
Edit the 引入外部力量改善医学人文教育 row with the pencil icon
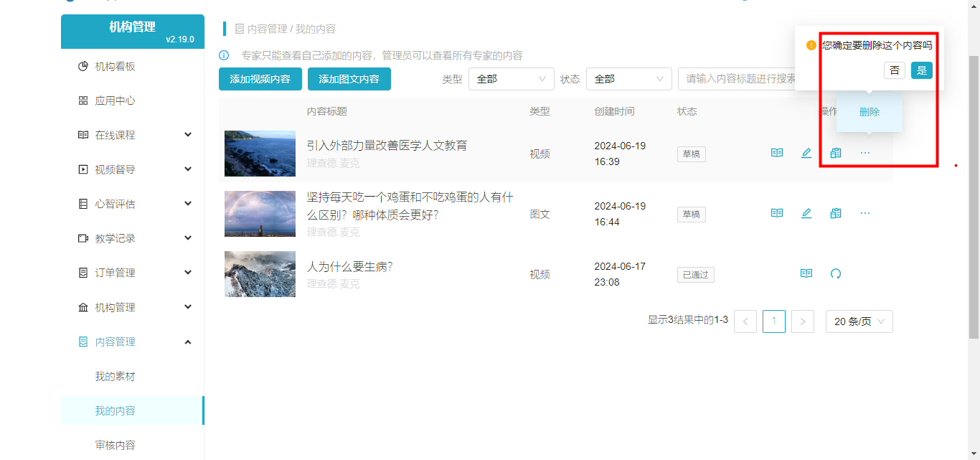pyautogui.click(x=806, y=153)
